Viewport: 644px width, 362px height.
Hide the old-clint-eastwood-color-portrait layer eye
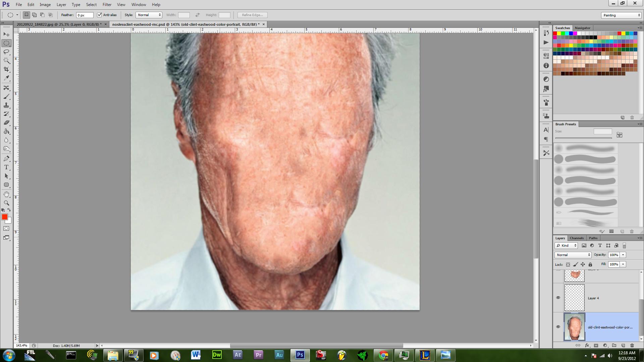(x=558, y=327)
